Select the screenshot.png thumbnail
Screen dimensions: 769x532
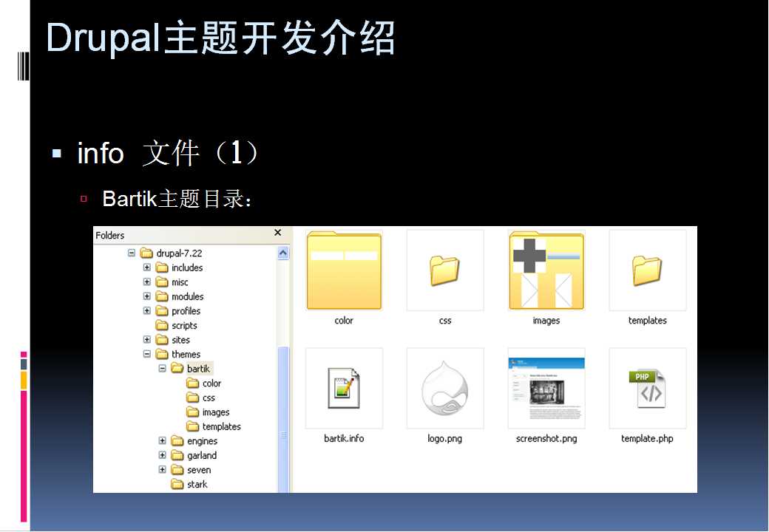[x=546, y=389]
